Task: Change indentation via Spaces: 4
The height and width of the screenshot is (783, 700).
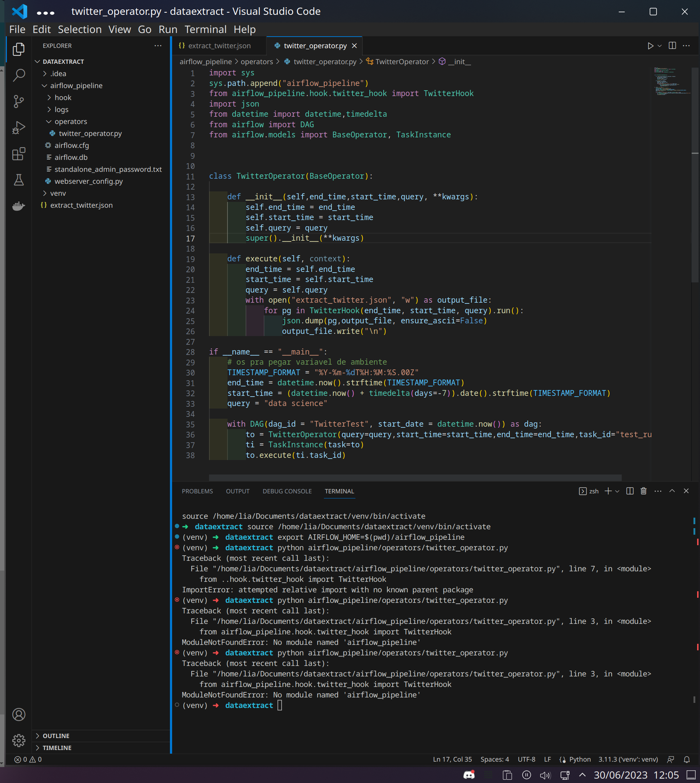Action: click(495, 759)
